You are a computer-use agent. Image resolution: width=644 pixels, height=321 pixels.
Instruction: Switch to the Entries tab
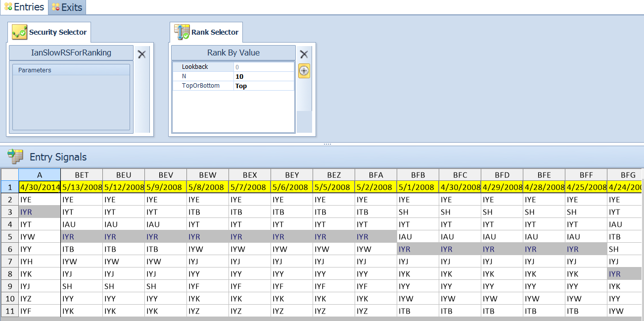(24, 7)
